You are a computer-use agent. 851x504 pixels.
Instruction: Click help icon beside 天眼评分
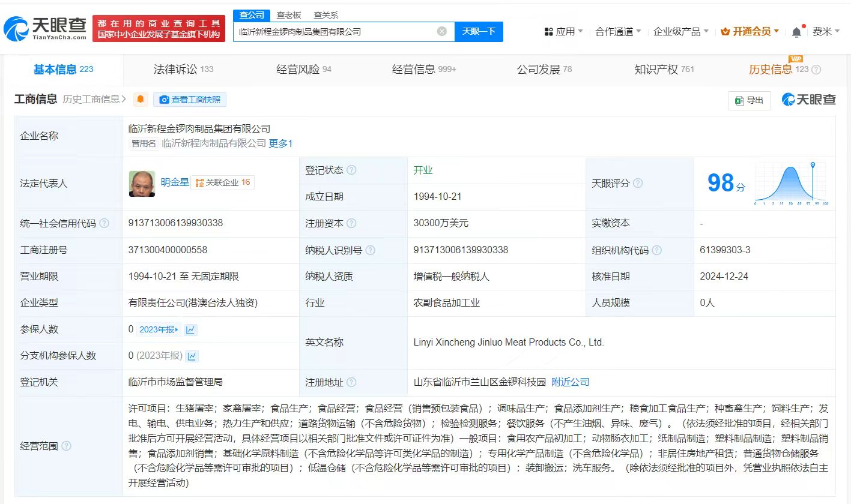pyautogui.click(x=638, y=183)
